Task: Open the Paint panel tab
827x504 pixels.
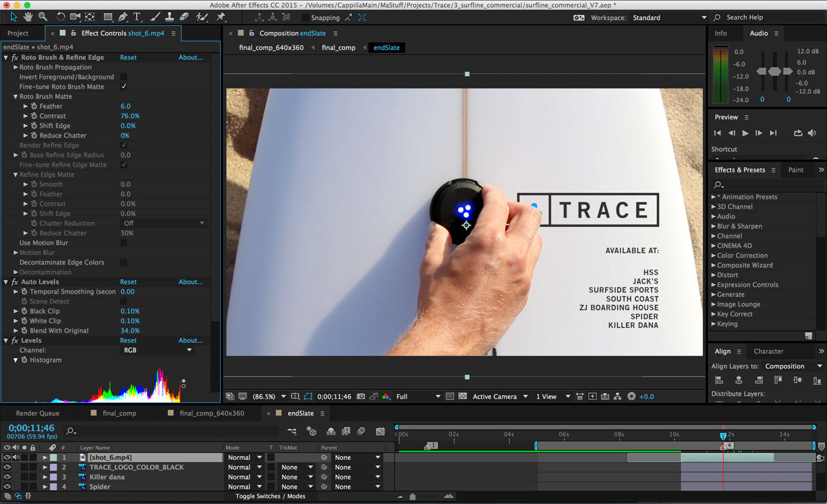Action: pos(796,170)
